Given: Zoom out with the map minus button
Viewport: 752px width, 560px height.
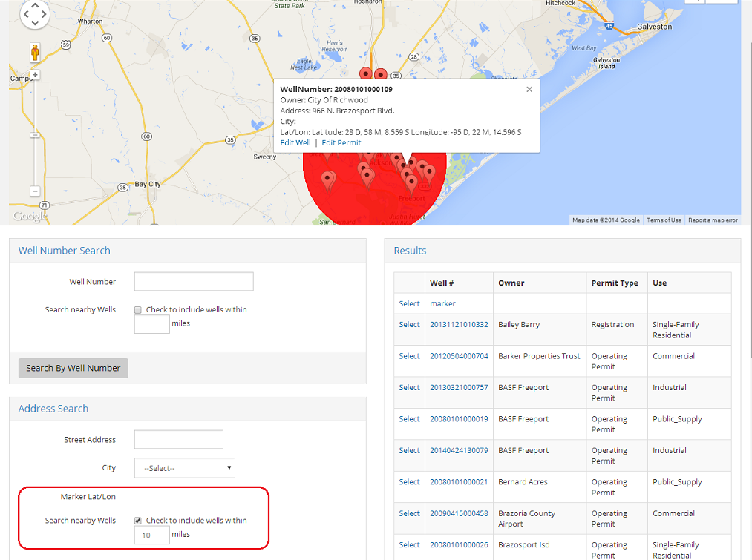Looking at the screenshot, I should 35,191.
